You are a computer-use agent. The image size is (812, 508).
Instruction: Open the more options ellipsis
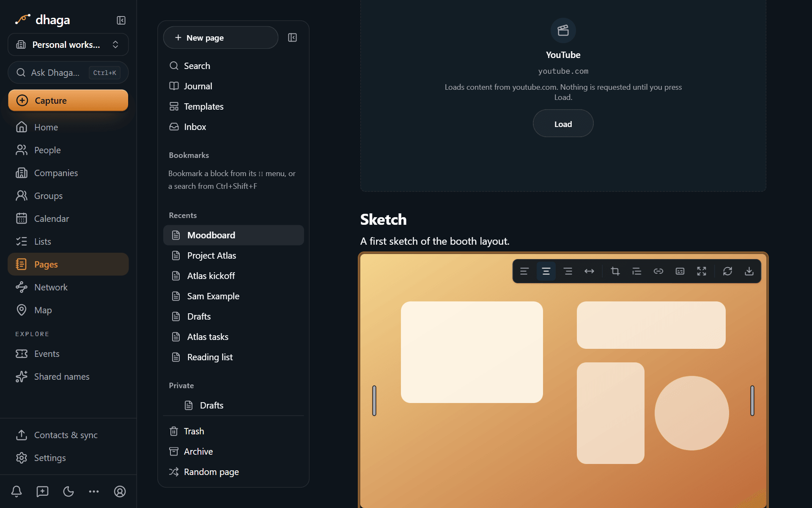pos(94,491)
